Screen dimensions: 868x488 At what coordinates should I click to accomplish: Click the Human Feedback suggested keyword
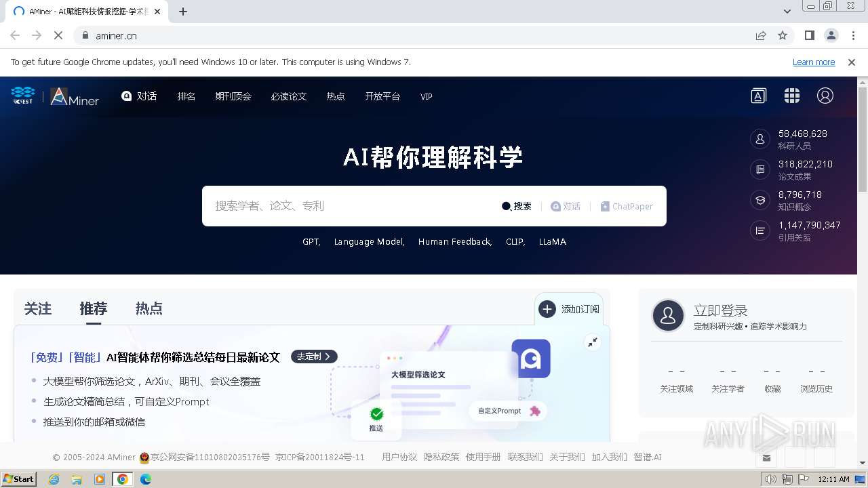pos(455,241)
